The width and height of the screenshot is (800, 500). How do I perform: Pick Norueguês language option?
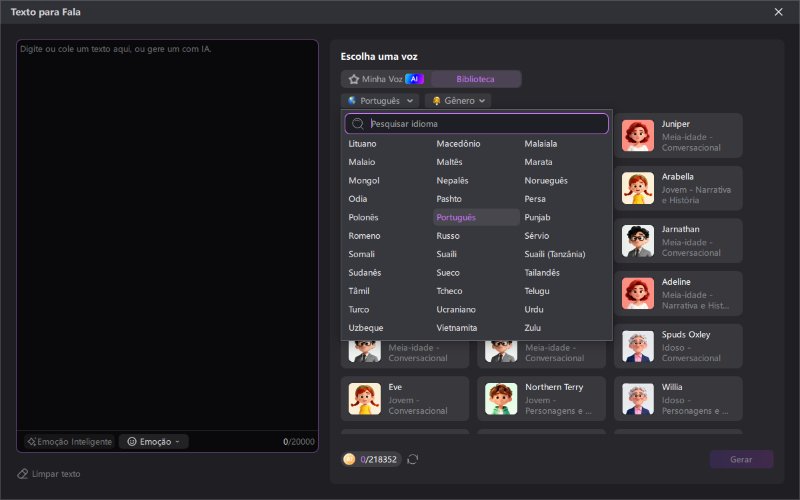[x=546, y=181]
